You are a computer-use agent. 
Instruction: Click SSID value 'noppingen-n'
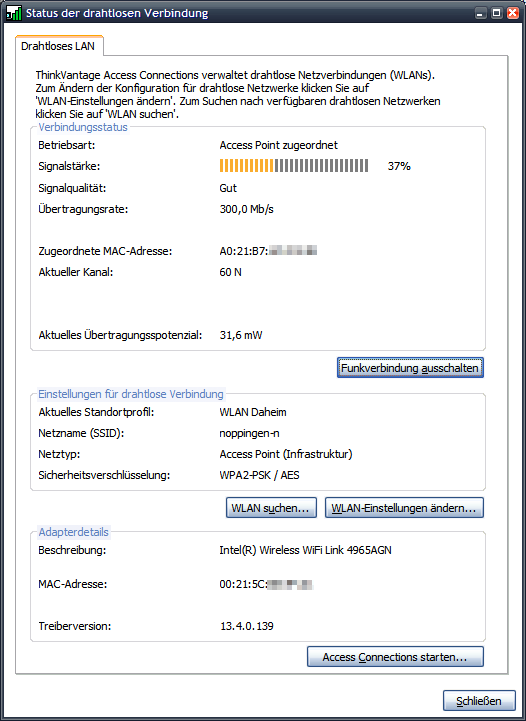249,433
